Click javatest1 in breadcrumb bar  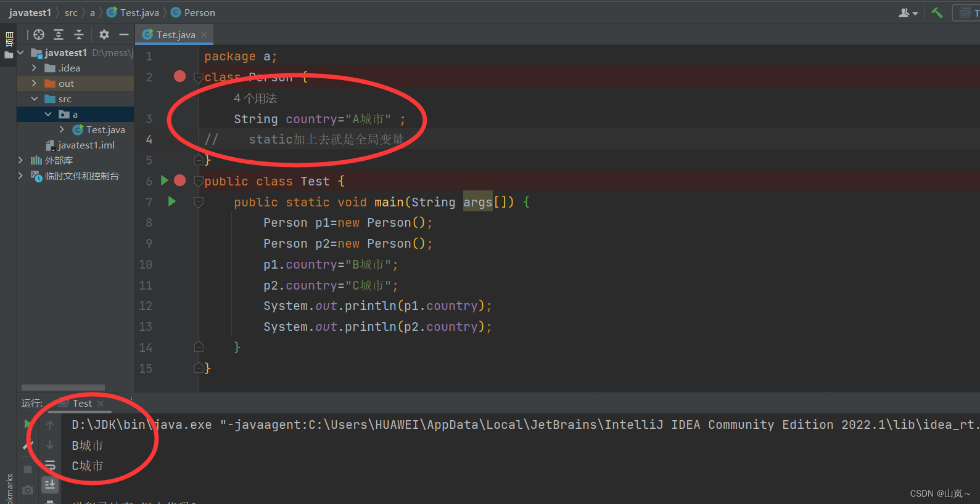point(30,12)
